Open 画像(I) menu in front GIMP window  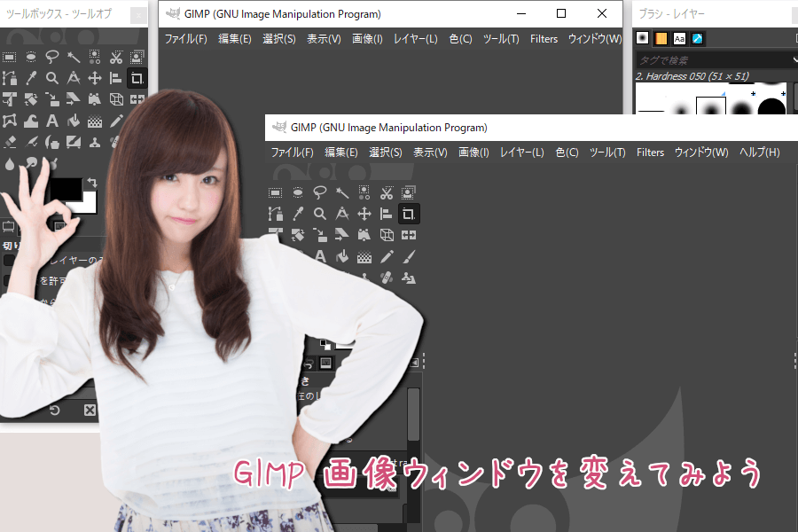[x=473, y=153]
